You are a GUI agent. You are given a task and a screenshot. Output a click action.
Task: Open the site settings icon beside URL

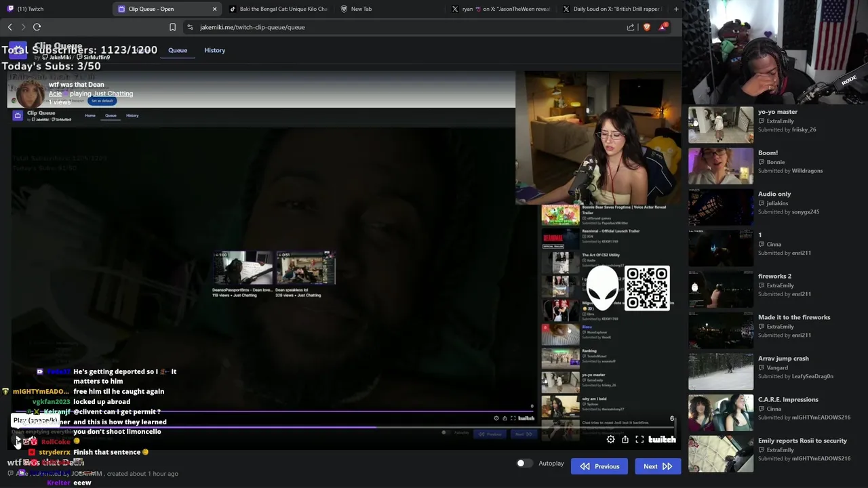point(190,27)
